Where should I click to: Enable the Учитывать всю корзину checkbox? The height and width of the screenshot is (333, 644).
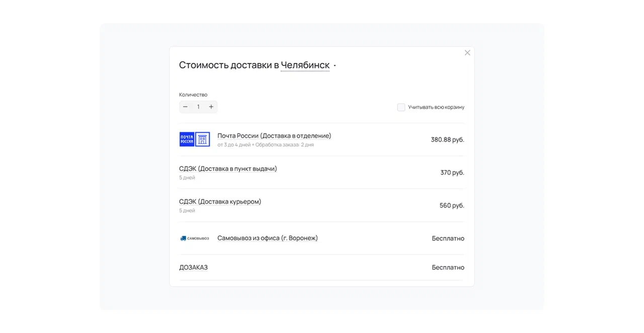tap(401, 107)
